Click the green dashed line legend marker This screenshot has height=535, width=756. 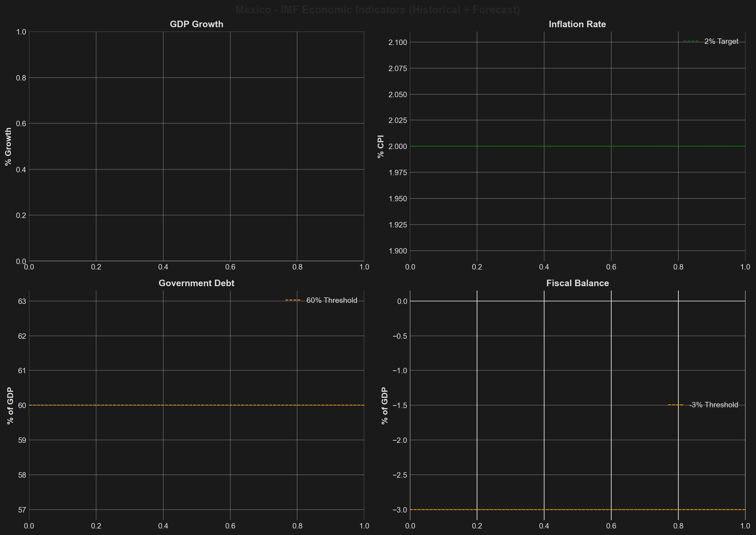pyautogui.click(x=691, y=42)
